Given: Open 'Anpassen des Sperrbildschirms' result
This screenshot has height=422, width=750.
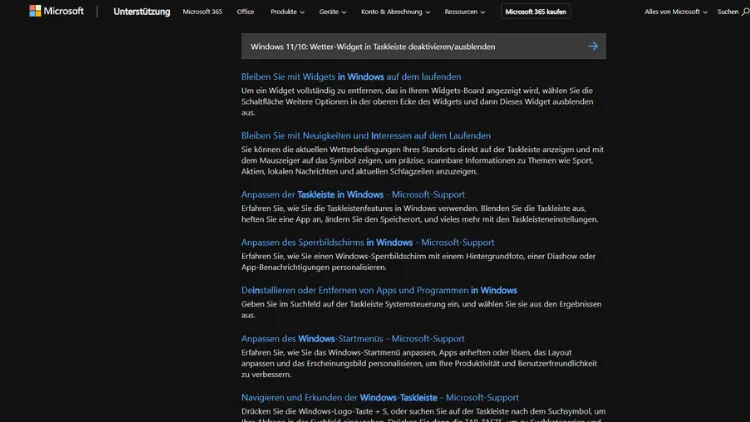Looking at the screenshot, I should click(x=368, y=242).
